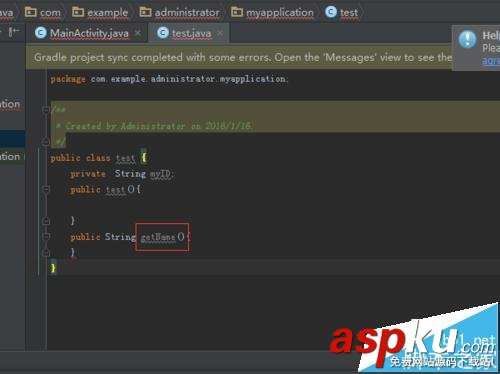Click the class icon on MainActivity.java tab
Screen dimensions: 500x374
pyautogui.click(x=41, y=33)
